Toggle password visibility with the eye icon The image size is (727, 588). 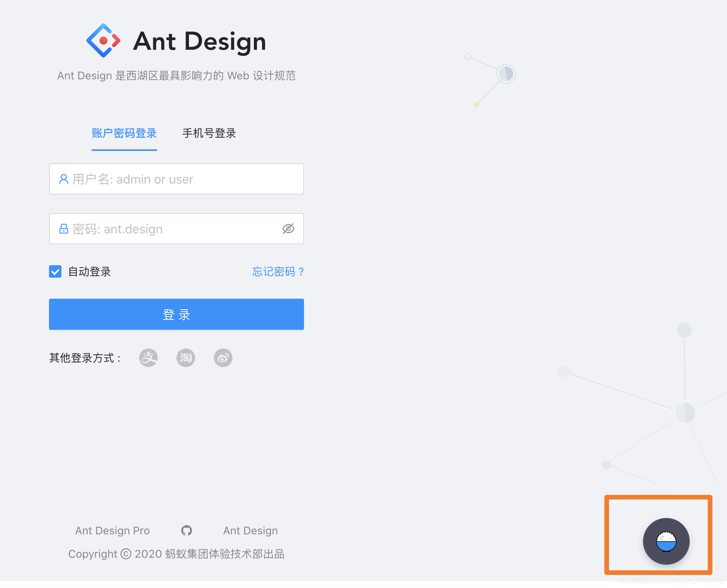pyautogui.click(x=288, y=229)
